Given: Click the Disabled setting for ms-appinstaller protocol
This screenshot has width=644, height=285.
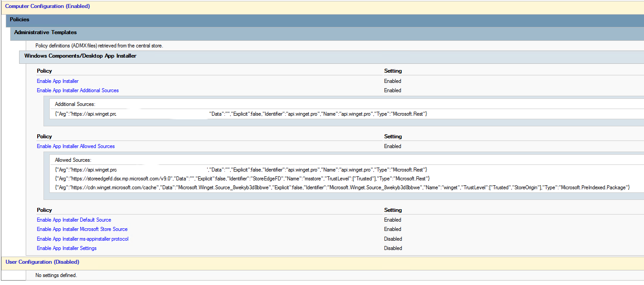Looking at the screenshot, I should (393, 239).
